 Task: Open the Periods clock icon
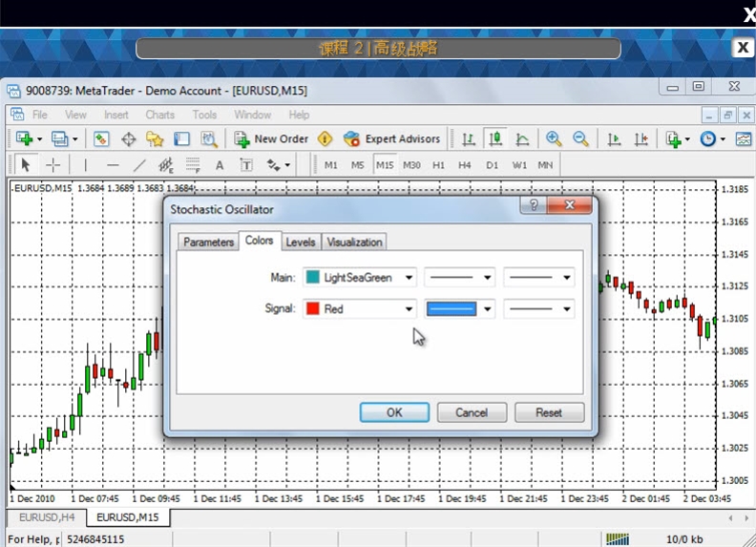[707, 139]
